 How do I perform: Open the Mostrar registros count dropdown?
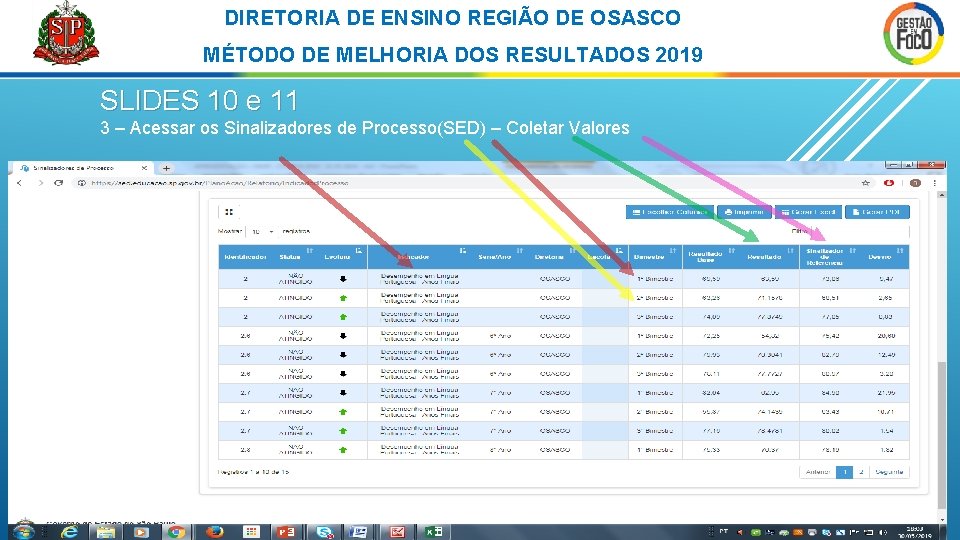[x=261, y=231]
